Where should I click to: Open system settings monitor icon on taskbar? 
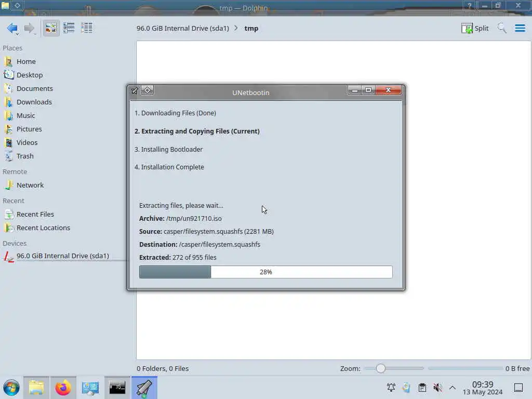(90, 388)
